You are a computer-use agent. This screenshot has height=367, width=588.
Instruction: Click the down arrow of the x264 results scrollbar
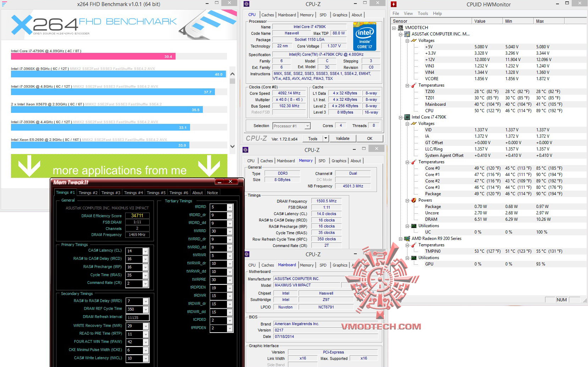coord(233,146)
